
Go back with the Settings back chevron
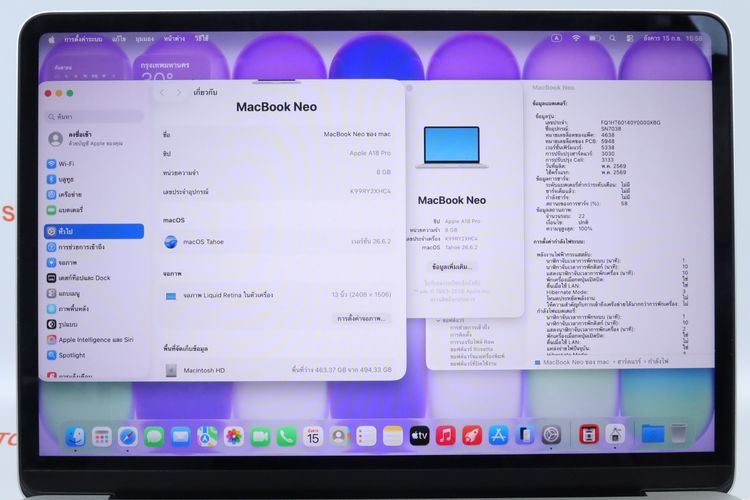[162, 92]
